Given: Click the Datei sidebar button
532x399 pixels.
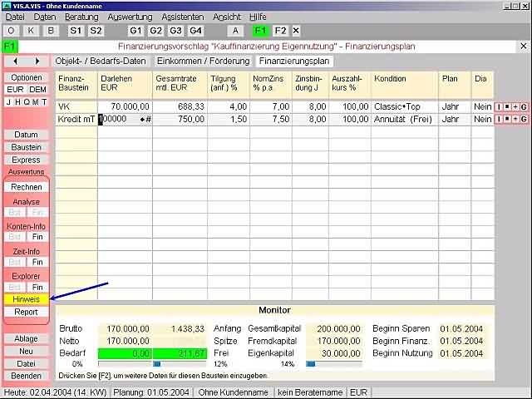Looking at the screenshot, I should (26, 364).
